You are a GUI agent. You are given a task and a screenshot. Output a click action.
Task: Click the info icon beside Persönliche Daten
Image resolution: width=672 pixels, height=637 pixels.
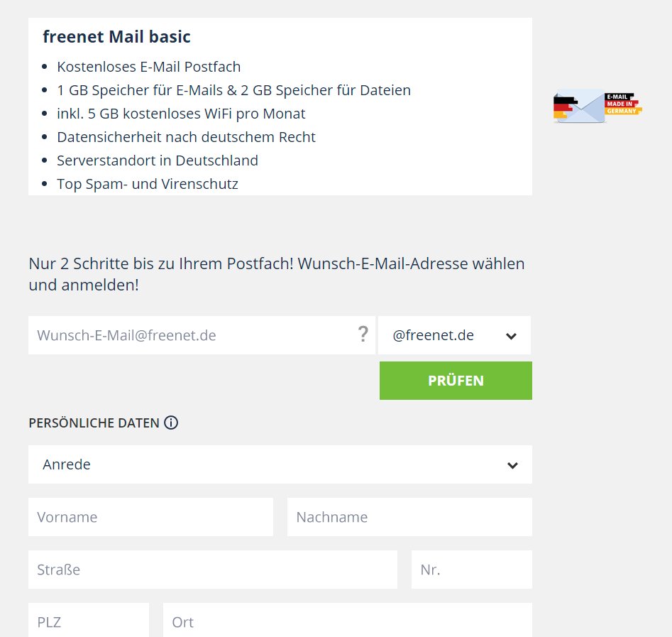click(171, 423)
